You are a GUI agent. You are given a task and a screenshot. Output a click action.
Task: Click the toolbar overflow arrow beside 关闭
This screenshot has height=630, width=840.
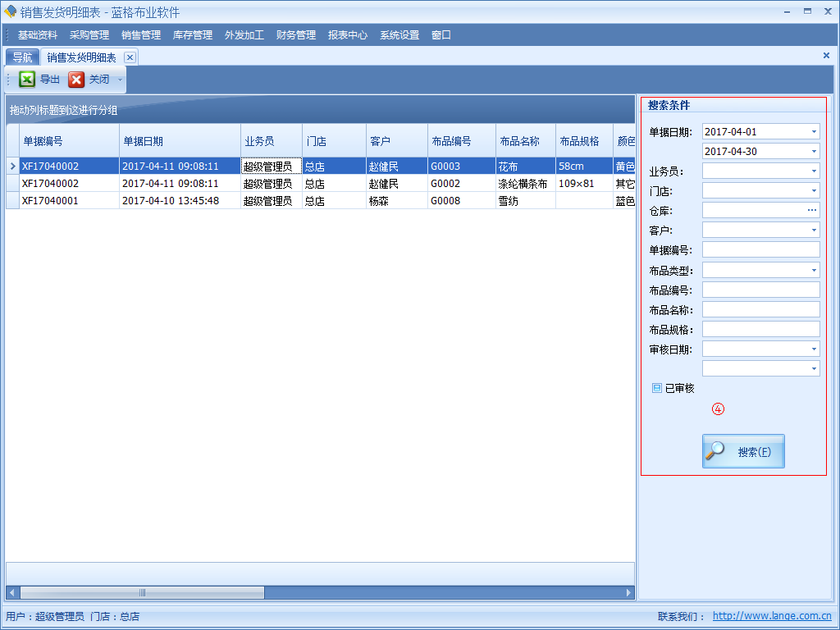[120, 80]
